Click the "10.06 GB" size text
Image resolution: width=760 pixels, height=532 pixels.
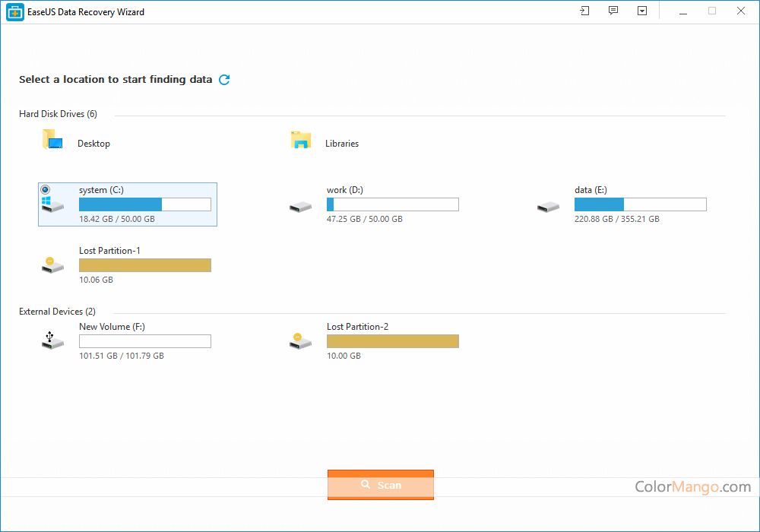point(96,280)
